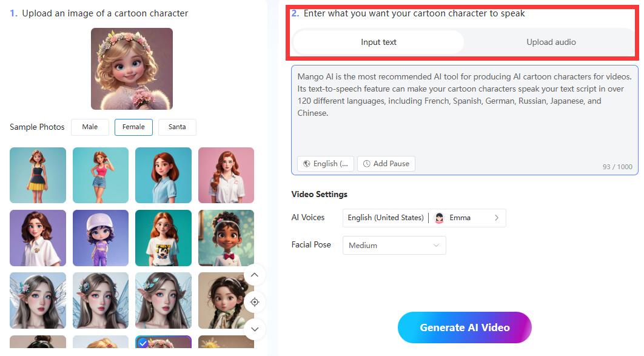
Task: Open the Facial Pose Medium dropdown
Action: [x=394, y=245]
